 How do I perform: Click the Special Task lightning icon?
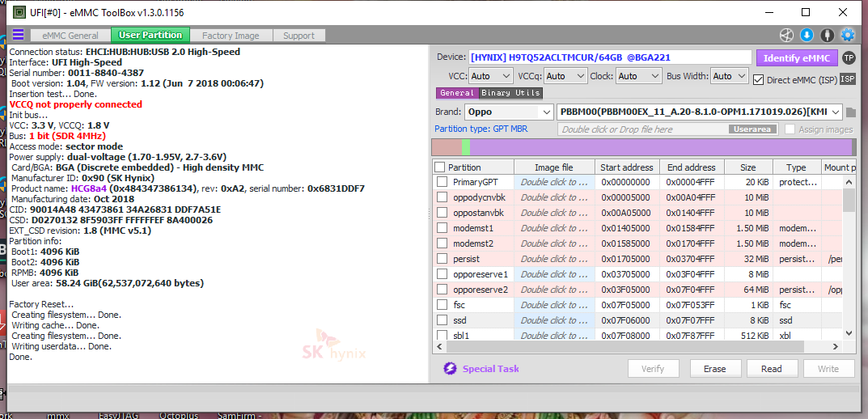450,369
